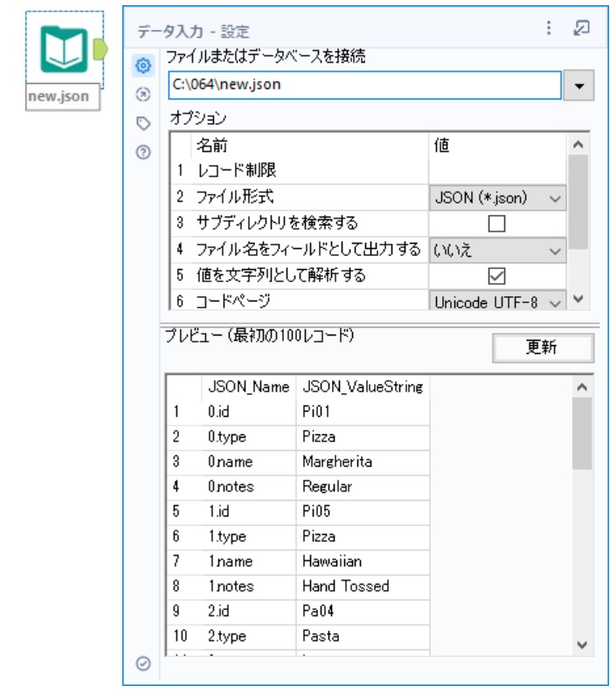Click the three-dot options menu icon
The height and width of the screenshot is (692, 616).
pyautogui.click(x=549, y=29)
